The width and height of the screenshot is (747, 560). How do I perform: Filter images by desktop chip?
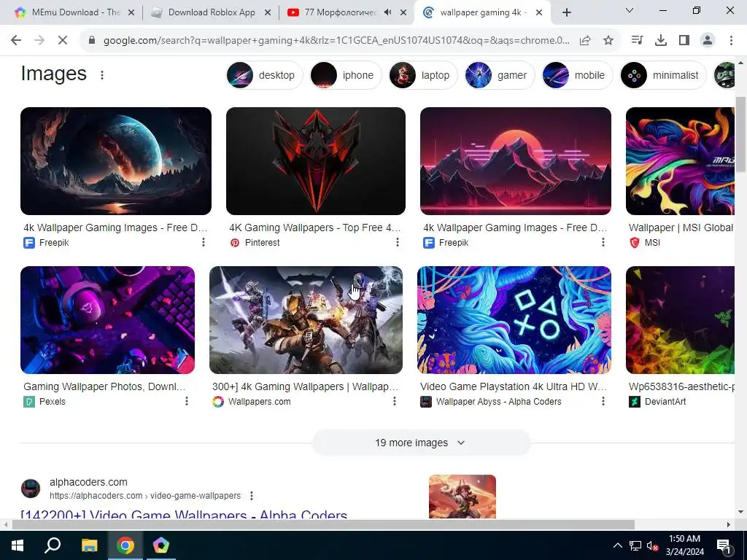tap(264, 75)
